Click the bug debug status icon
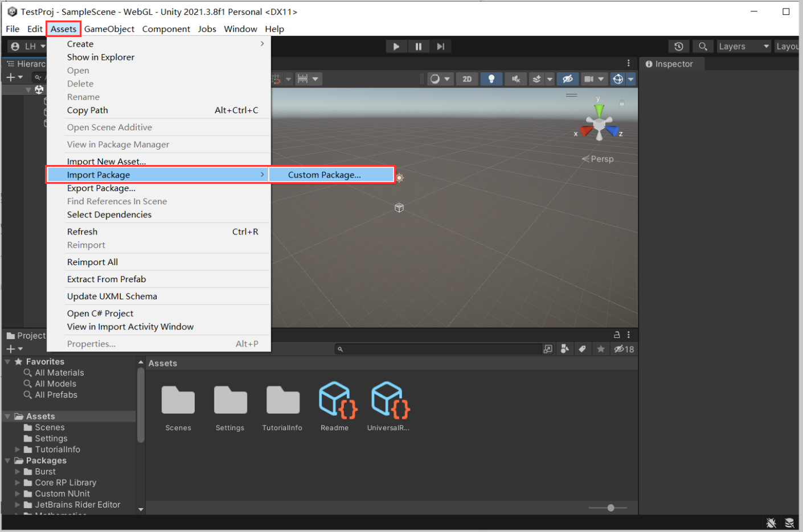The height and width of the screenshot is (532, 803). click(x=771, y=523)
